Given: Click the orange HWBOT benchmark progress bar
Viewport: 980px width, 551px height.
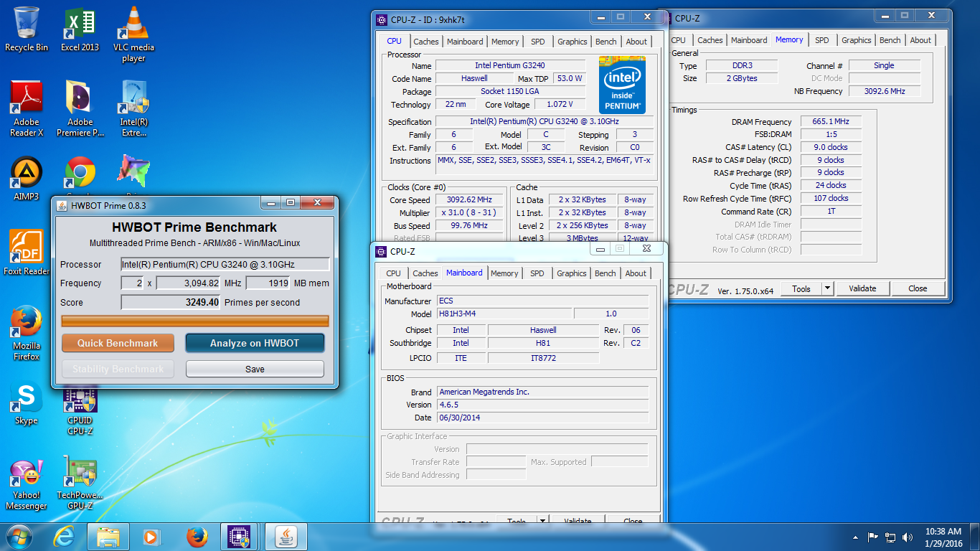Looking at the screenshot, I should [x=195, y=321].
